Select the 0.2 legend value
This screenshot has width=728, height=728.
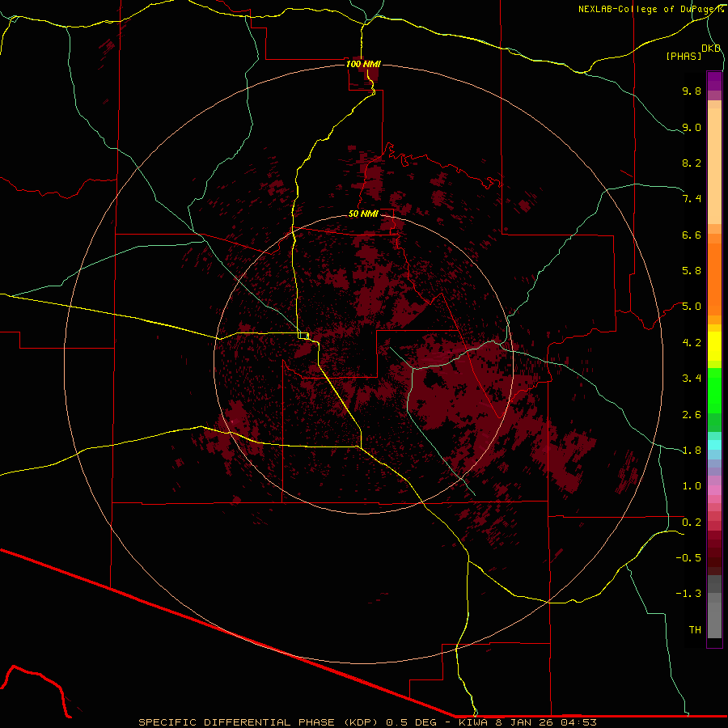coord(692,523)
